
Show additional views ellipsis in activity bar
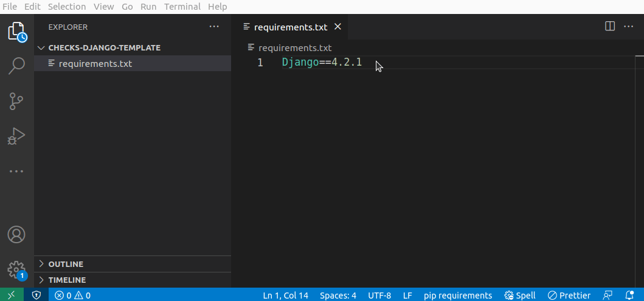pyautogui.click(x=16, y=171)
